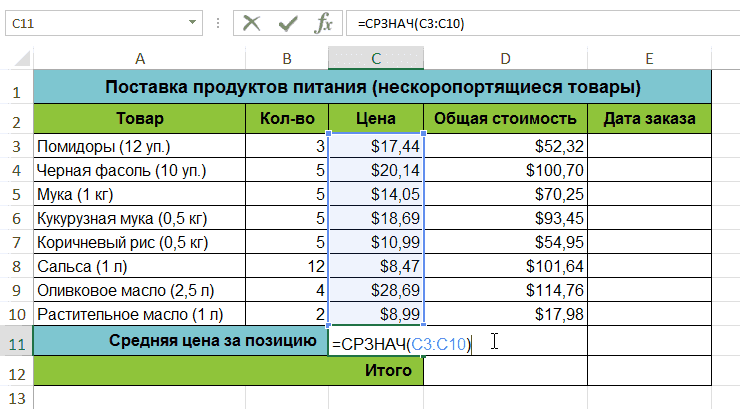Select column D header
740x409 pixels.
(505, 58)
